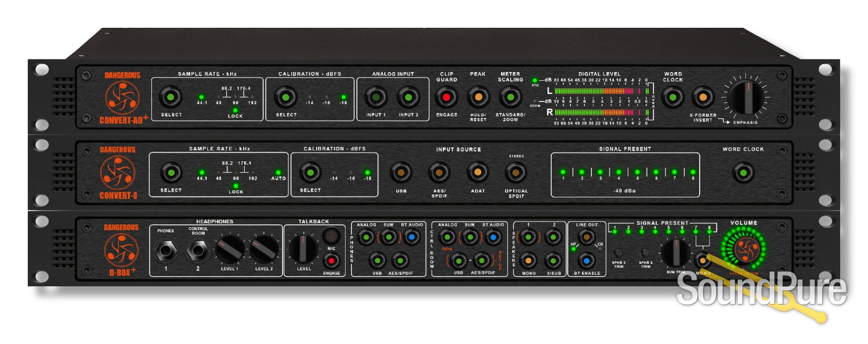Viewport: 868px width, 344px height.
Task: Click the STD meter scale LED
Action: pyautogui.click(x=534, y=80)
